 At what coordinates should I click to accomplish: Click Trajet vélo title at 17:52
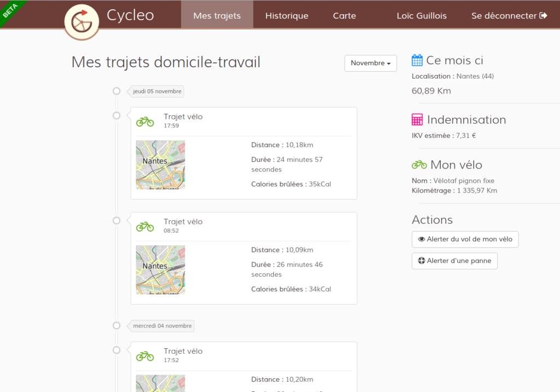183,352
